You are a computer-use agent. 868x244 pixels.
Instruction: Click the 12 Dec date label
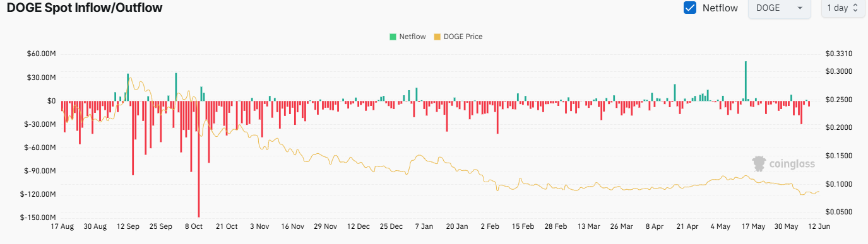pos(359,226)
